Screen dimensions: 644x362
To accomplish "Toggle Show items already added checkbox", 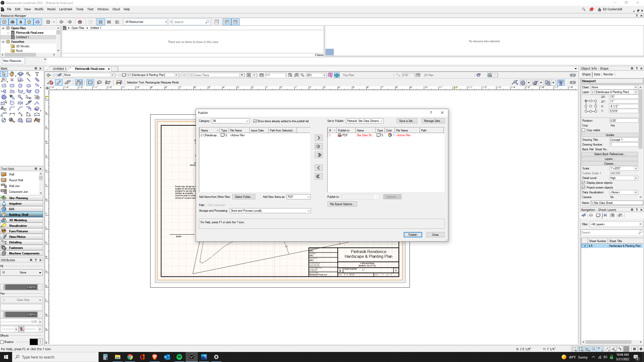I will click(255, 121).
